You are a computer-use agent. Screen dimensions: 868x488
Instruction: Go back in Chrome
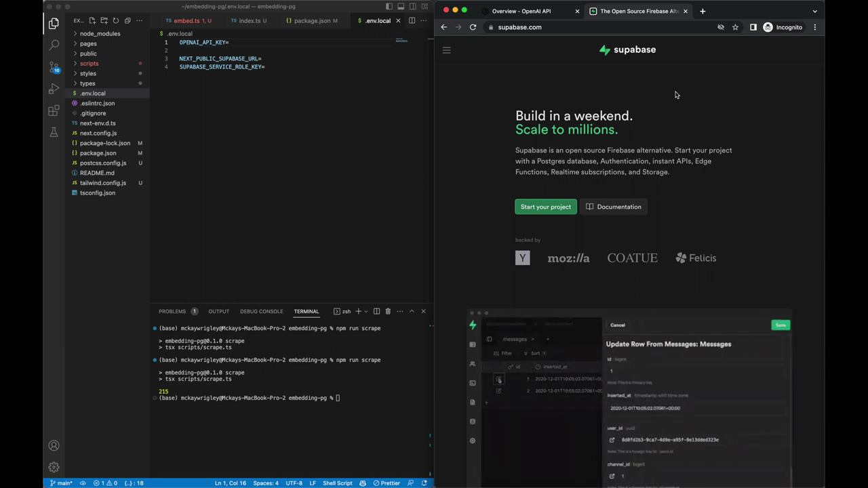(443, 27)
